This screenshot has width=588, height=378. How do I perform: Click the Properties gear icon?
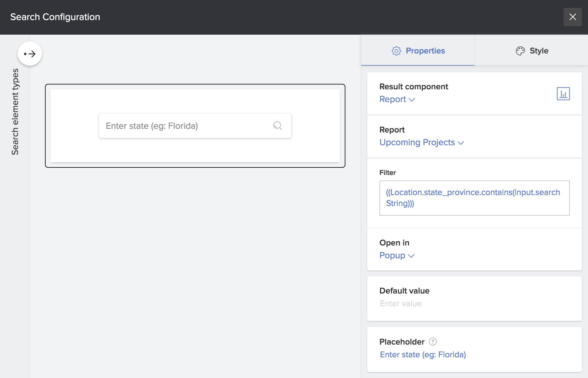pos(396,51)
